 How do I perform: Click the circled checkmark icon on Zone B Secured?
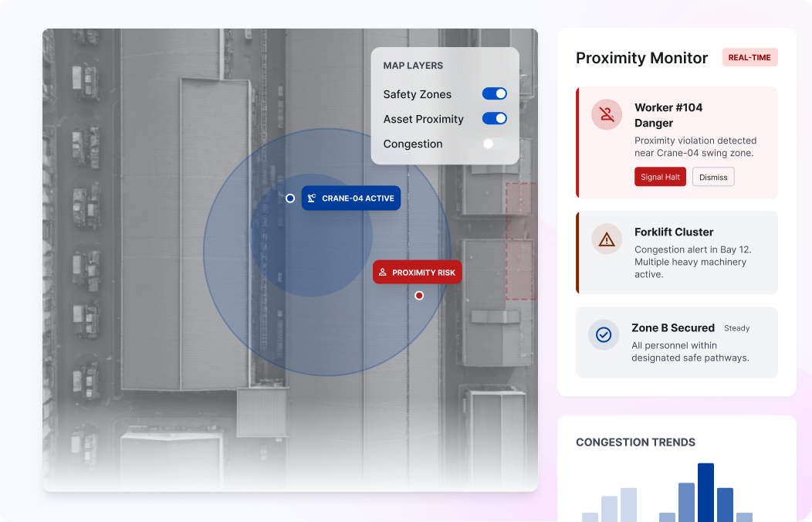click(603, 334)
